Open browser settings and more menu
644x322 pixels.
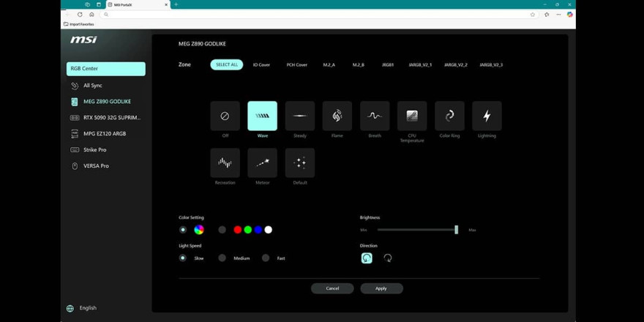(x=558, y=15)
